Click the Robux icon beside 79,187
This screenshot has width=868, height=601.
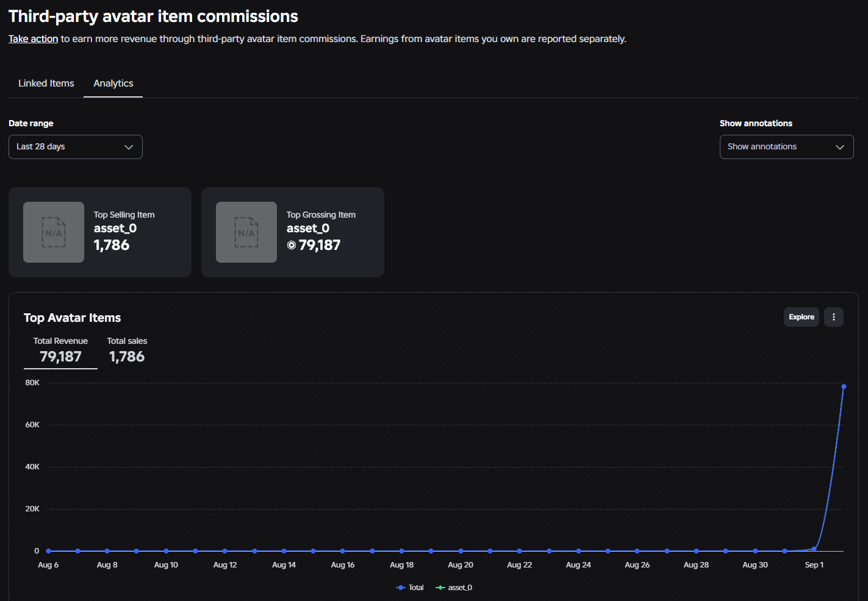tap(292, 245)
